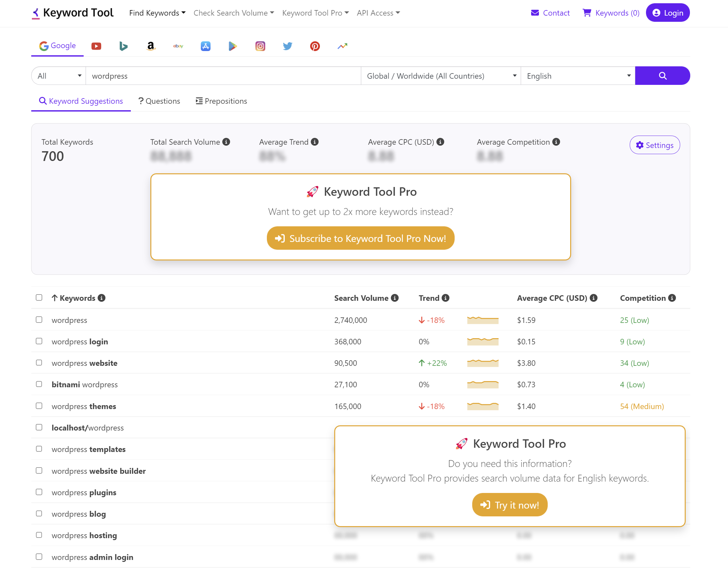Show info for Average Trend summary
Image resolution: width=728 pixels, height=571 pixels.
click(x=315, y=142)
